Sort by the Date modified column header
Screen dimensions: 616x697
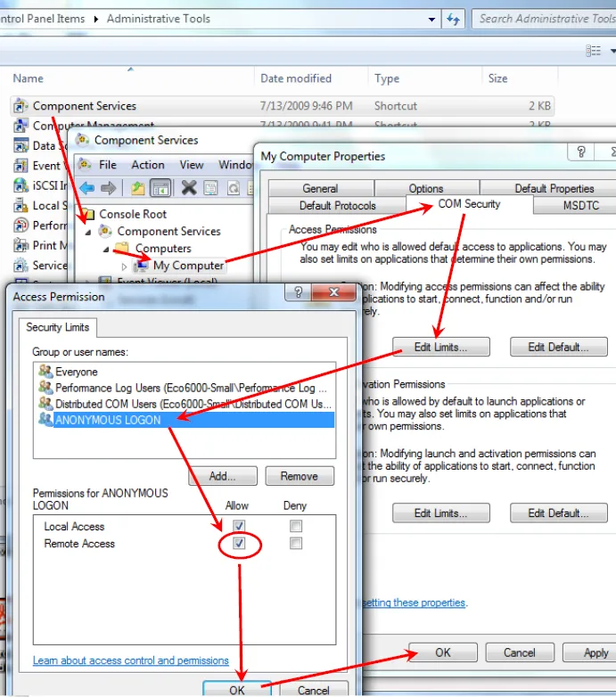click(311, 78)
